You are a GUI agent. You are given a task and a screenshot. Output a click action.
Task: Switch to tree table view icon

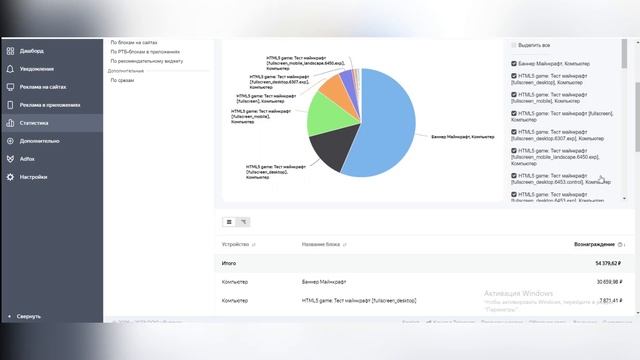[243, 222]
